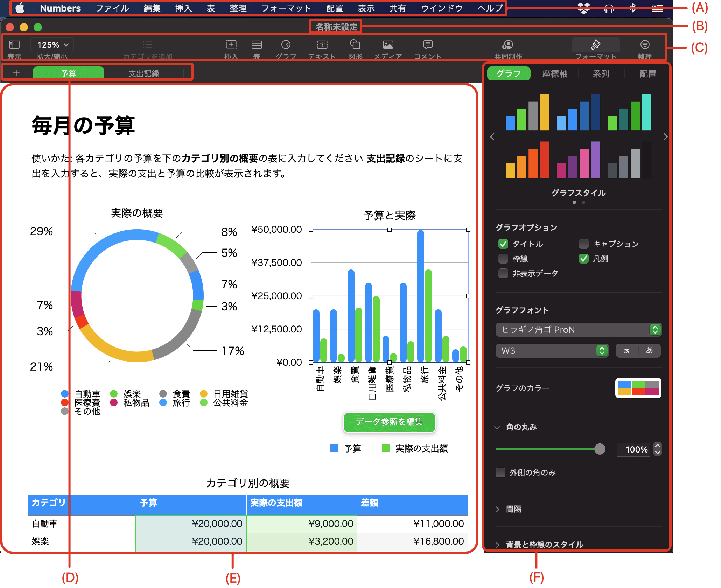Choose the blue-green-gray-yellow chart style thumbnail
This screenshot has height=588, width=721.
pos(527,112)
